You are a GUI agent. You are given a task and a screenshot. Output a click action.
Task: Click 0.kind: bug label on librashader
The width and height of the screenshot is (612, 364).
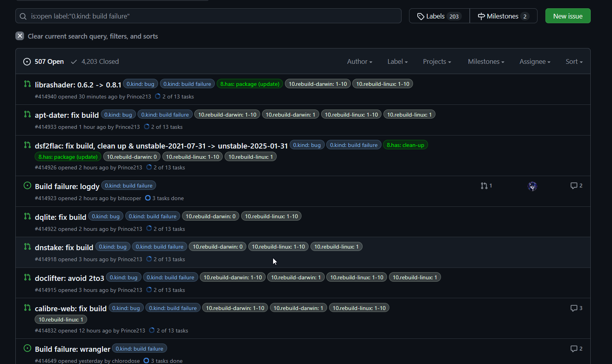click(140, 84)
